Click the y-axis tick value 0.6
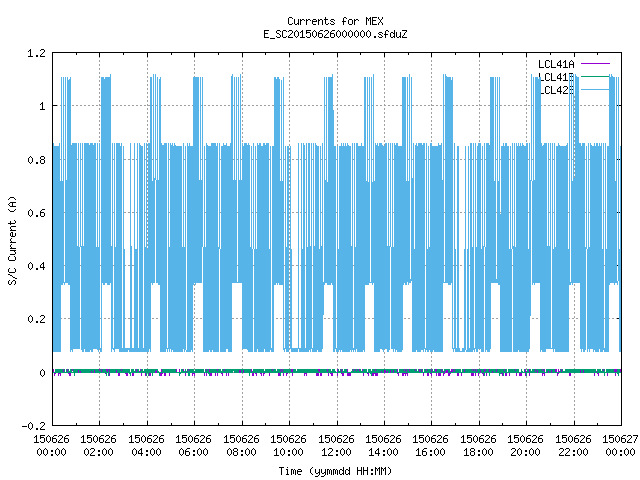This screenshot has height=480, width=640. 36,213
